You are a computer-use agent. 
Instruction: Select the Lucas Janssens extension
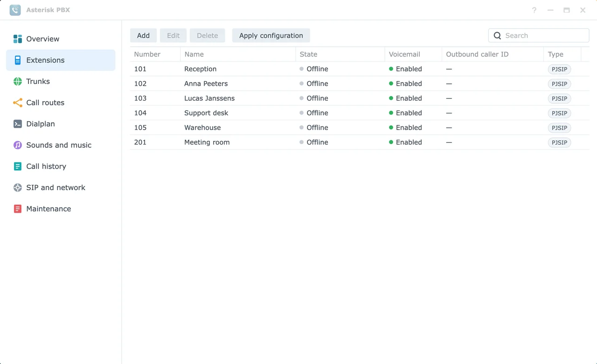(360, 98)
